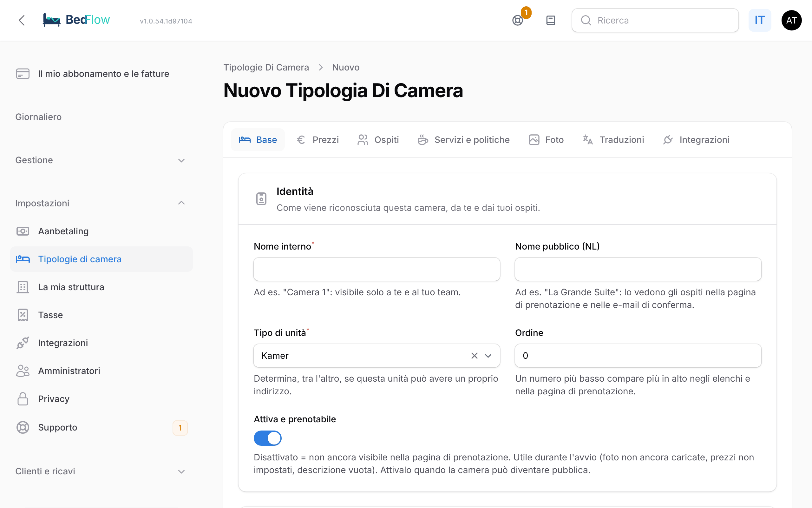This screenshot has height=508, width=812.
Task: Open the Tipo di unità dropdown
Action: (x=377, y=356)
